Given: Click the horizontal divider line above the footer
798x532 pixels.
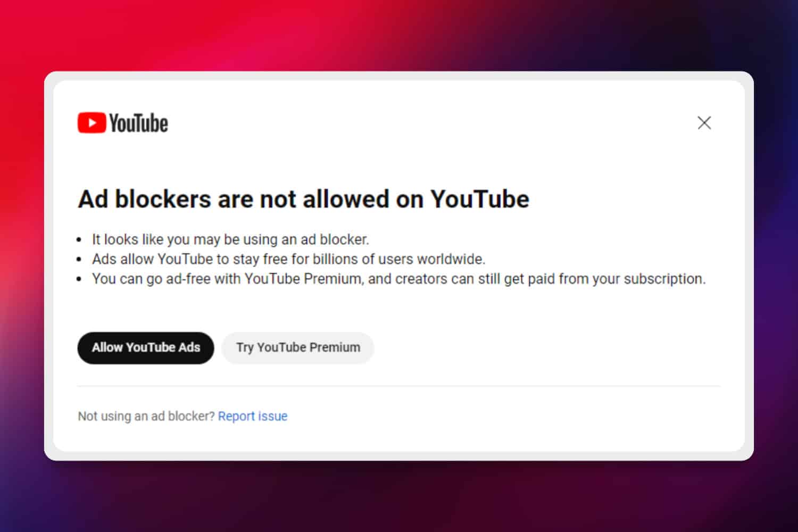Looking at the screenshot, I should point(398,386).
